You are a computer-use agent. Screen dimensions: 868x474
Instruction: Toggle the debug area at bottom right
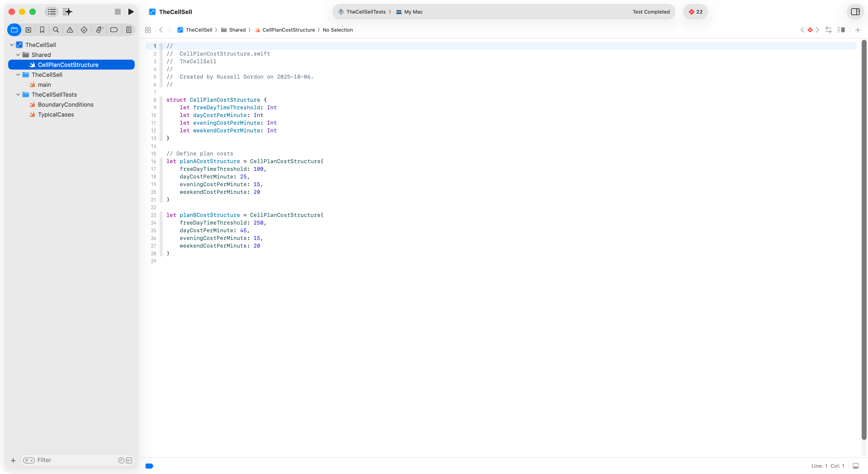coord(856,466)
